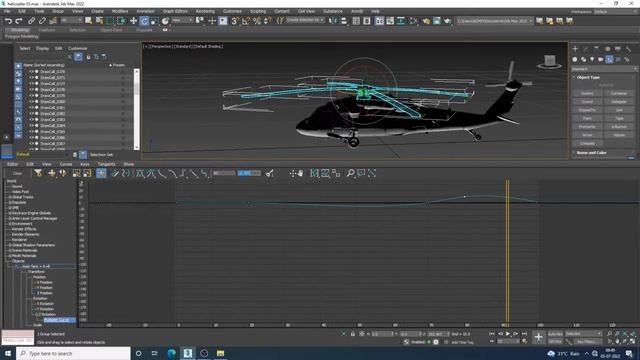
Task: Toggle visibility eye of DrawCall_0379
Action: point(31,96)
